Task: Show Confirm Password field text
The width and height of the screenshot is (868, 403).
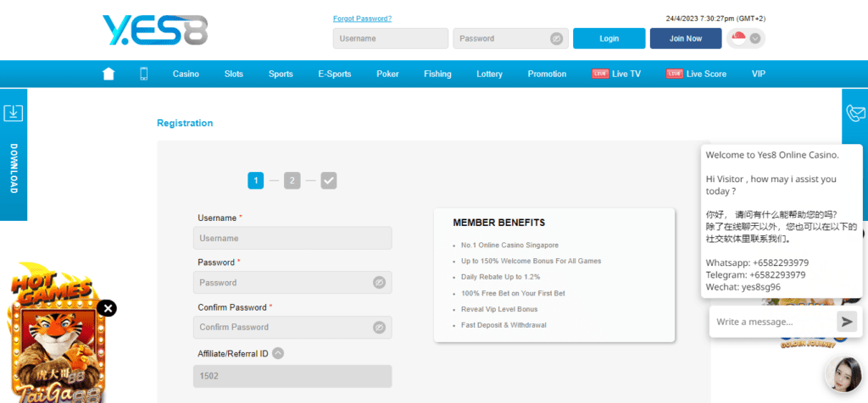Action: (379, 328)
